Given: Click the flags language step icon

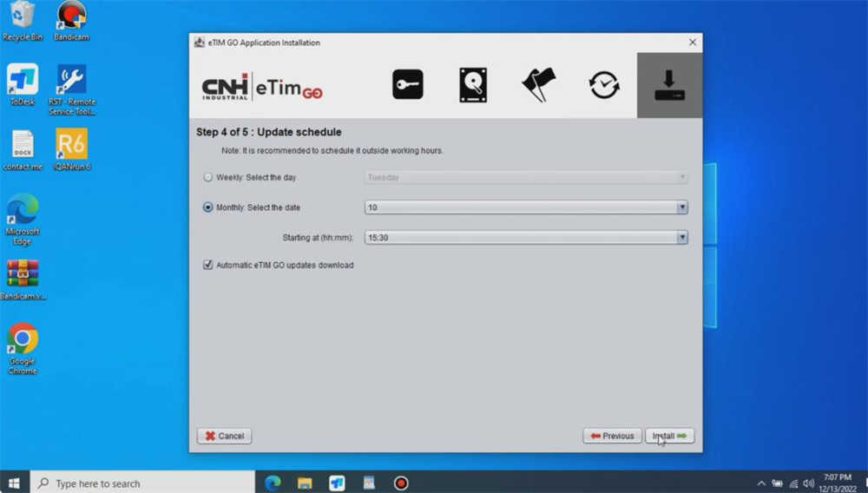Looking at the screenshot, I should point(539,85).
